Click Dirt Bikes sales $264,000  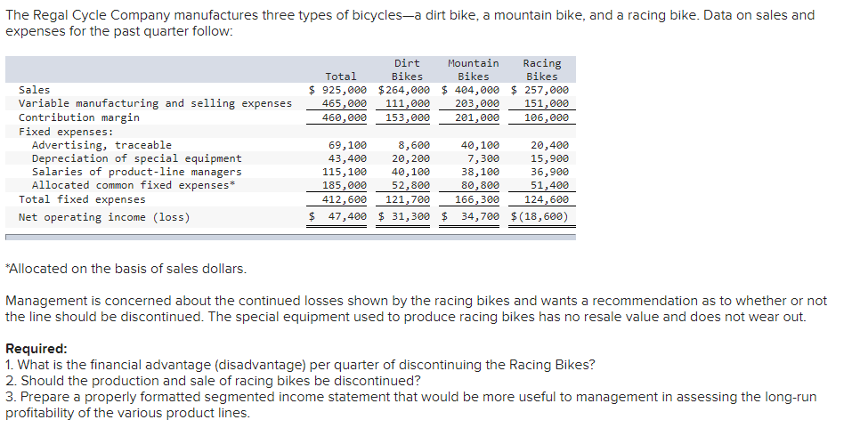coord(404,90)
